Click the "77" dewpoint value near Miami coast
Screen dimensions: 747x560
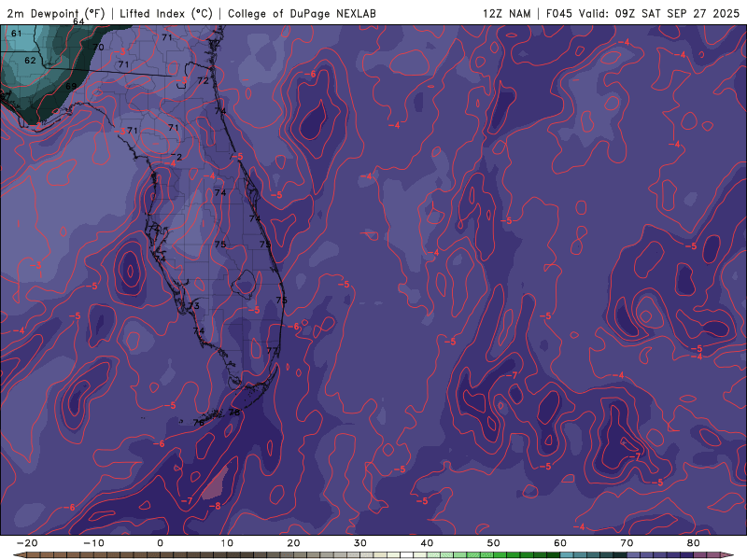pyautogui.click(x=272, y=351)
